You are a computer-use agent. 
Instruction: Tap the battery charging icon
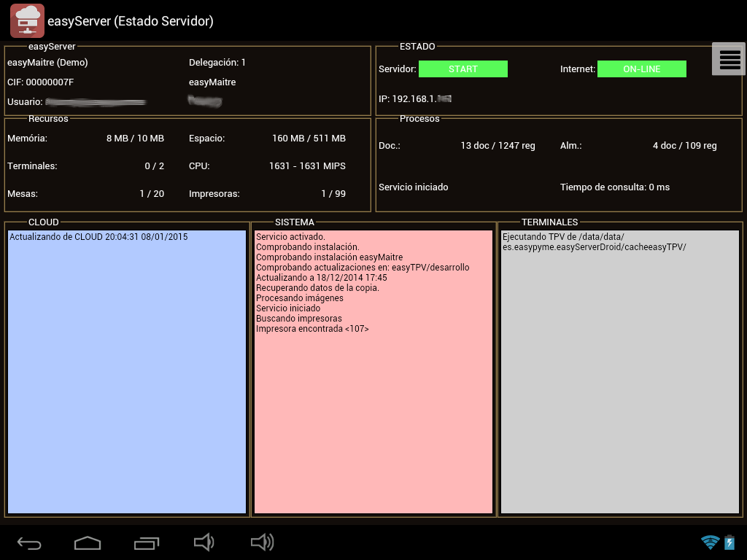[729, 542]
